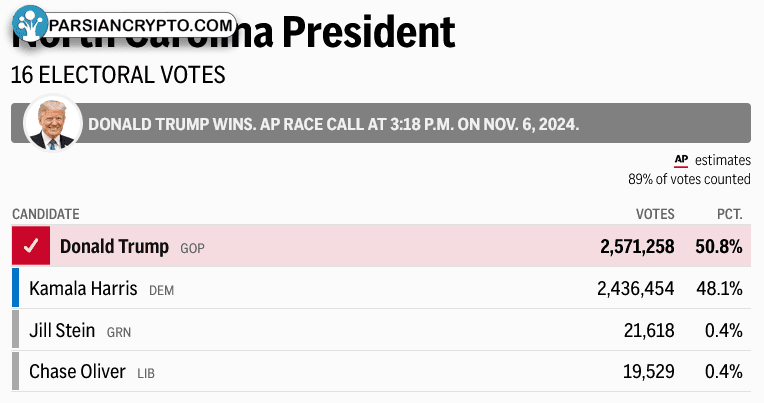Select the red winner checkmark icon
The height and width of the screenshot is (403, 764).
coord(31,246)
